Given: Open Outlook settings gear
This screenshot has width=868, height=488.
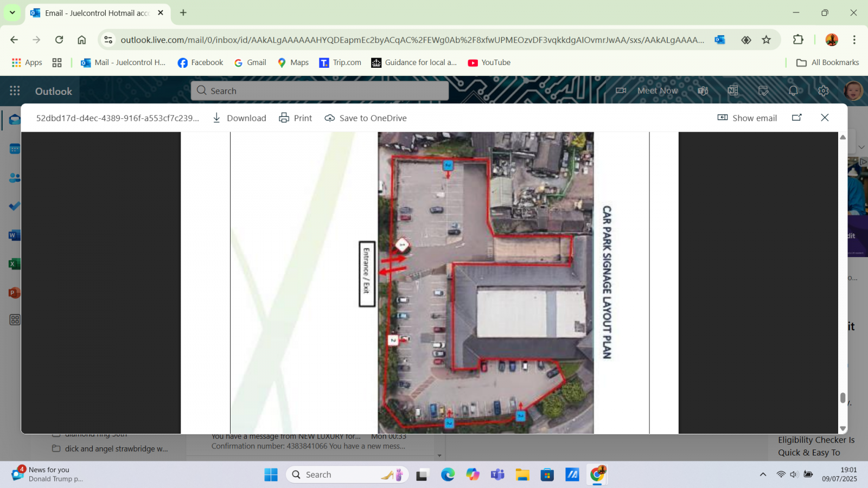Looking at the screenshot, I should point(824,91).
